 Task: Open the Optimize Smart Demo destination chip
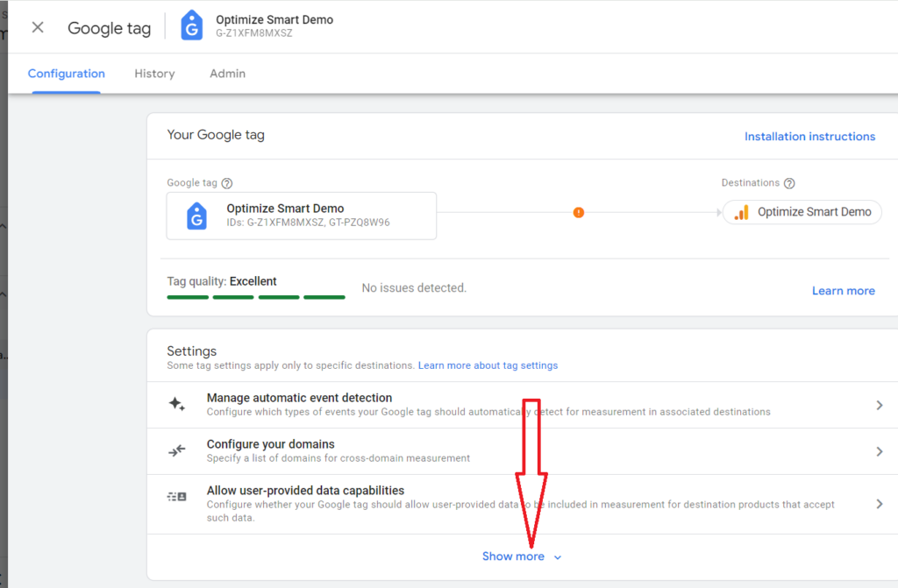pyautogui.click(x=802, y=212)
